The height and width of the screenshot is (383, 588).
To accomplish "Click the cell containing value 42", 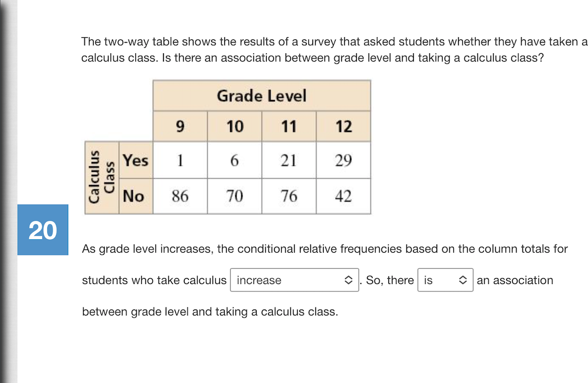I will coord(343,196).
